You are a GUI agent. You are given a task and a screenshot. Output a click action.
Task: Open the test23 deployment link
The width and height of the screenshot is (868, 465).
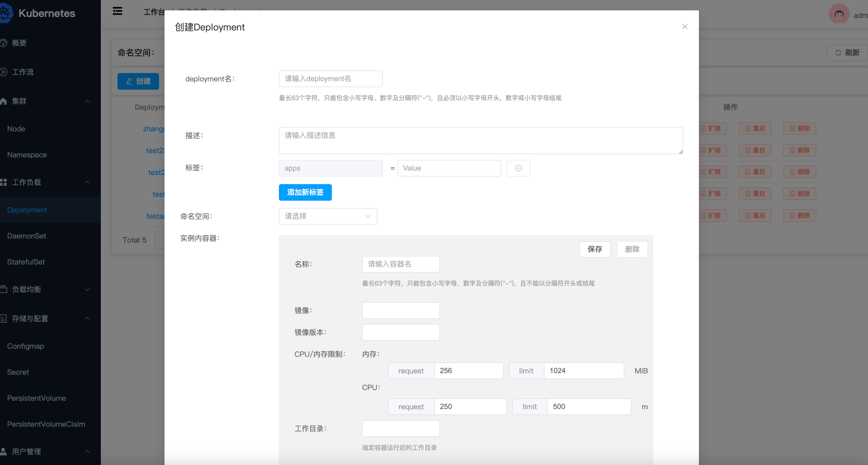pos(155,150)
